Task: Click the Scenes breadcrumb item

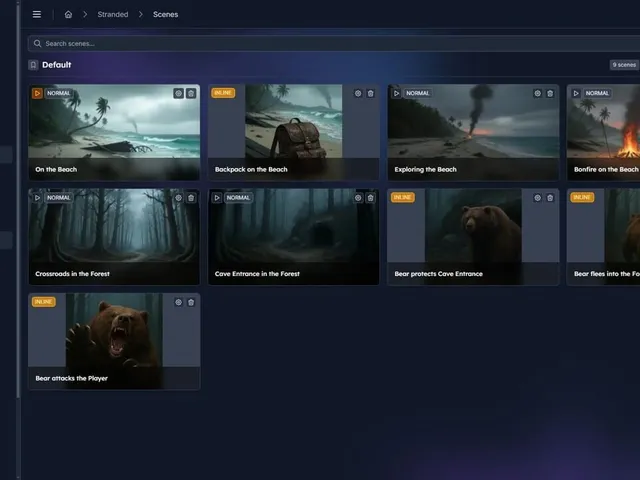Action: click(x=165, y=14)
